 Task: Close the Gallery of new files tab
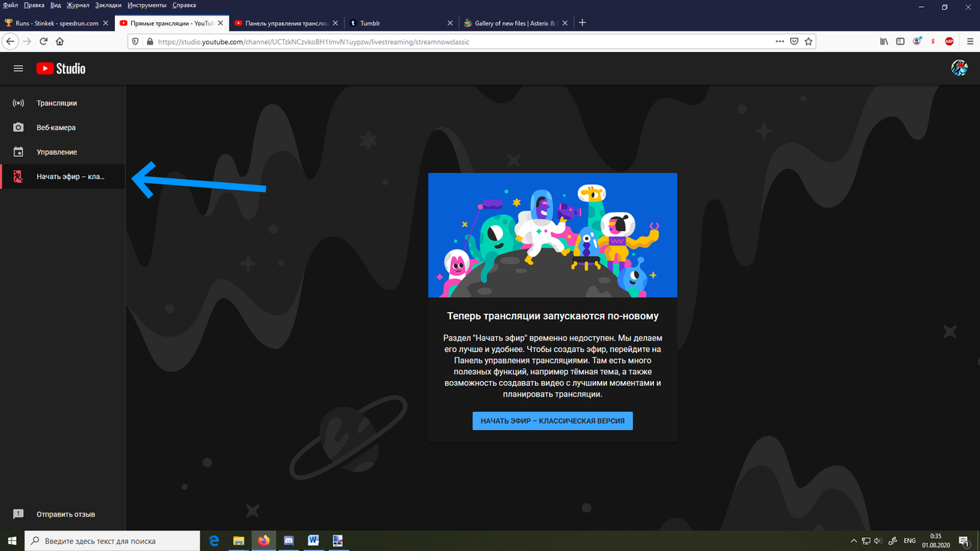click(564, 23)
